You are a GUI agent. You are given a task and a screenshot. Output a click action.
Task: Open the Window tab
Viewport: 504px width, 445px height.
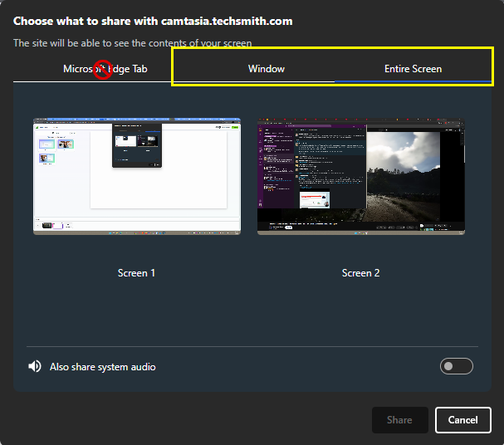266,69
